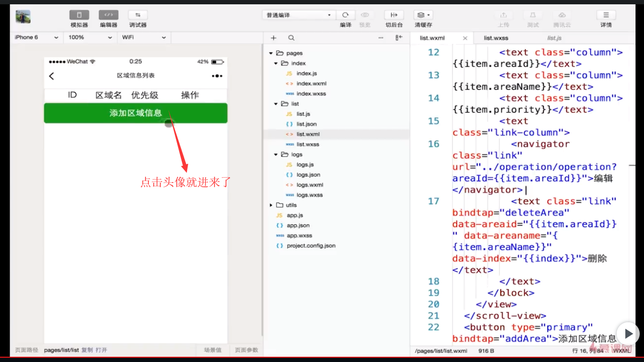Open the 普通编译 compile mode dropdown
Viewport: 644px width, 362px height.
[298, 15]
